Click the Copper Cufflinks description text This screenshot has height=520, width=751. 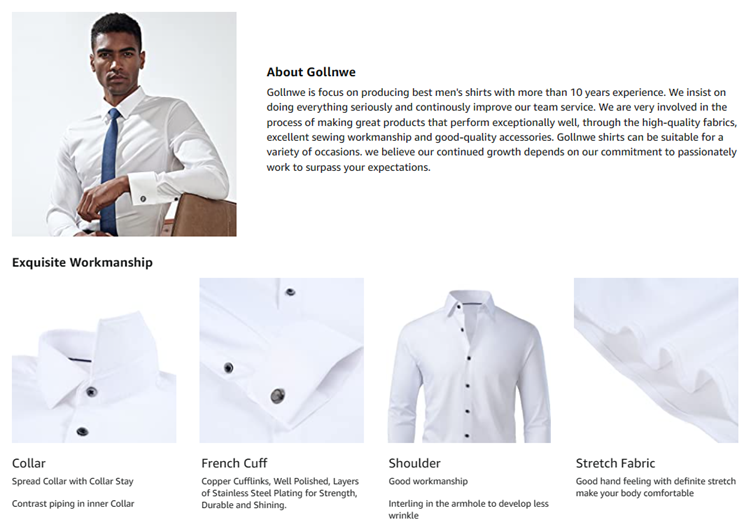pos(280,493)
